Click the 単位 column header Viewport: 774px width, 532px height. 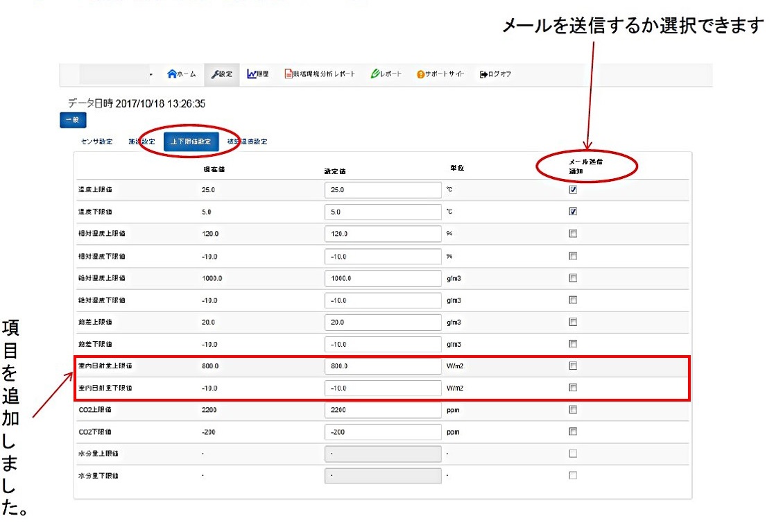[457, 168]
